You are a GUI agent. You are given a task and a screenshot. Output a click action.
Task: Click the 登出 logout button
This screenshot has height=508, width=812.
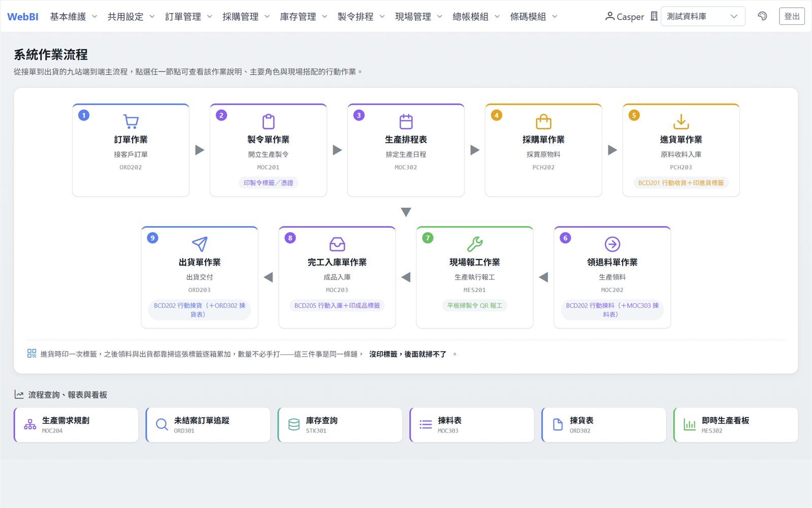pyautogui.click(x=792, y=16)
